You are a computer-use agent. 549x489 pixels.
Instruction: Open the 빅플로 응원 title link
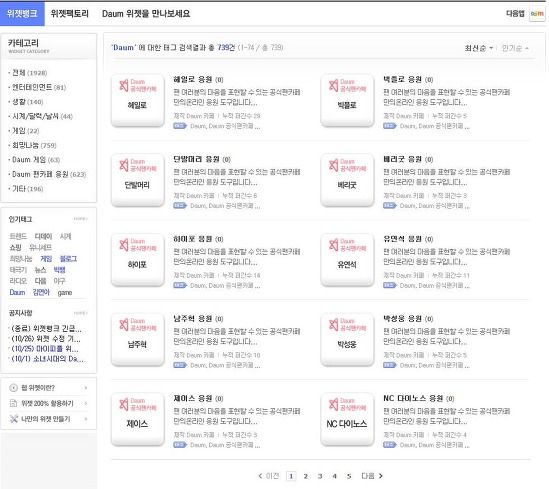(x=402, y=79)
